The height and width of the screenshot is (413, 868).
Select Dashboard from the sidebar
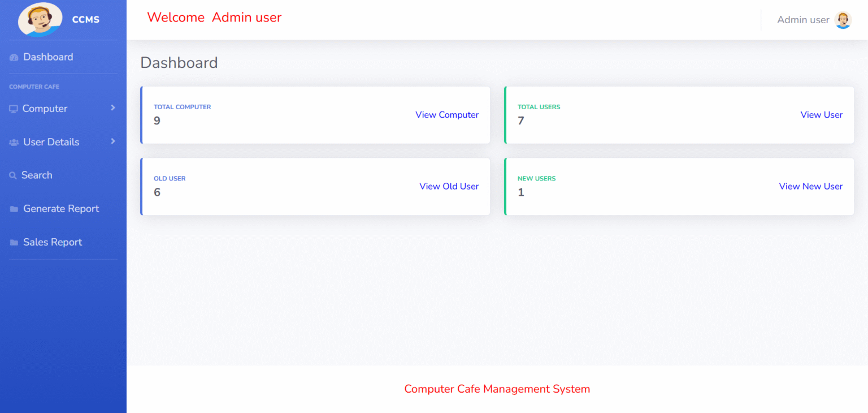pyautogui.click(x=48, y=57)
